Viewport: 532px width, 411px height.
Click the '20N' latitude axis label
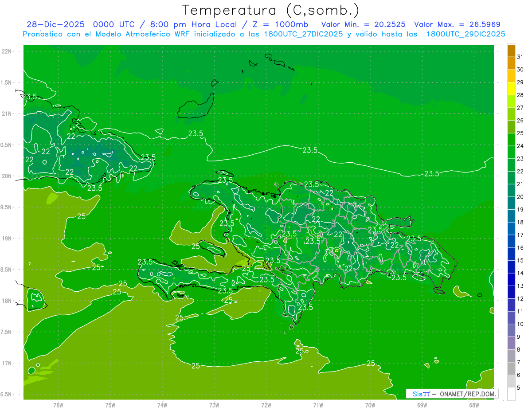pyautogui.click(x=7, y=176)
